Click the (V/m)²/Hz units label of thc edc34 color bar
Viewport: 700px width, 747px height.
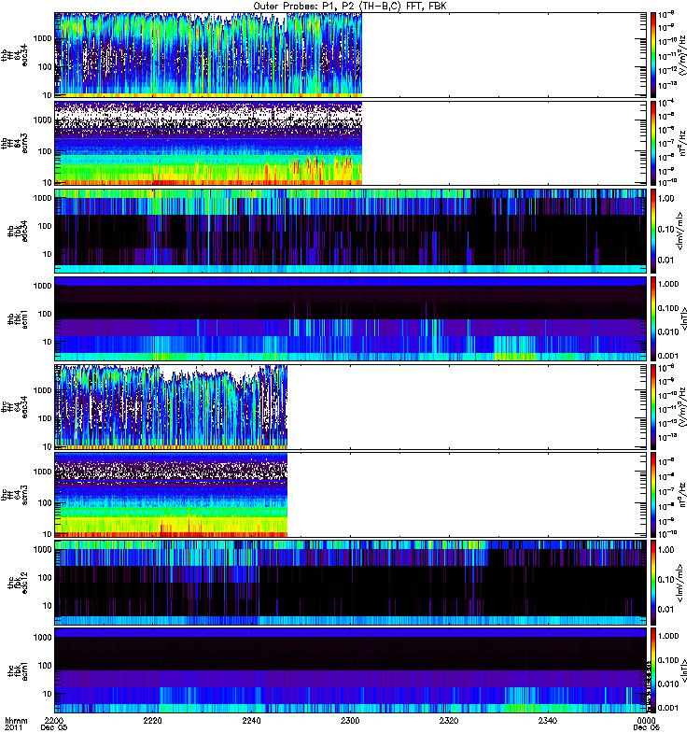(682, 407)
